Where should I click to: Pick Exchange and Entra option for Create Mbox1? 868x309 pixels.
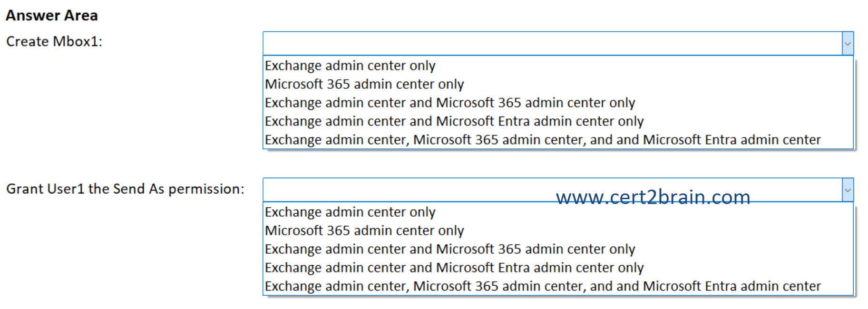tap(454, 121)
